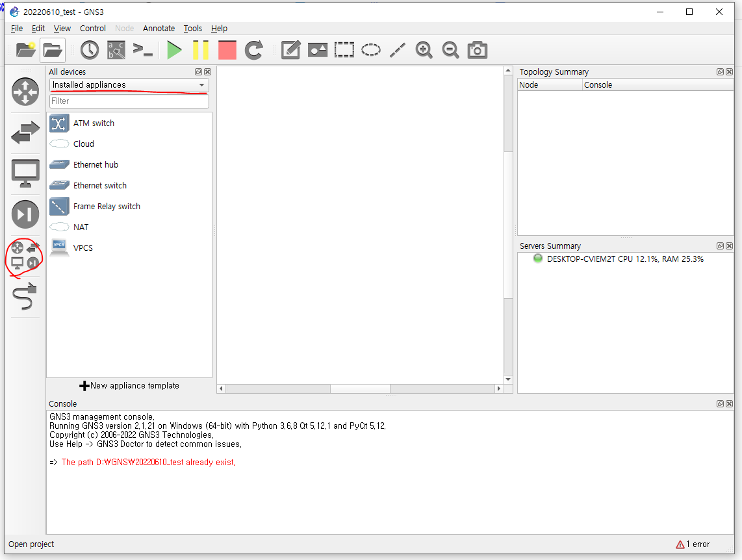Click the Zoom out magnifier icon
Image resolution: width=742 pixels, height=560 pixels.
click(x=450, y=49)
